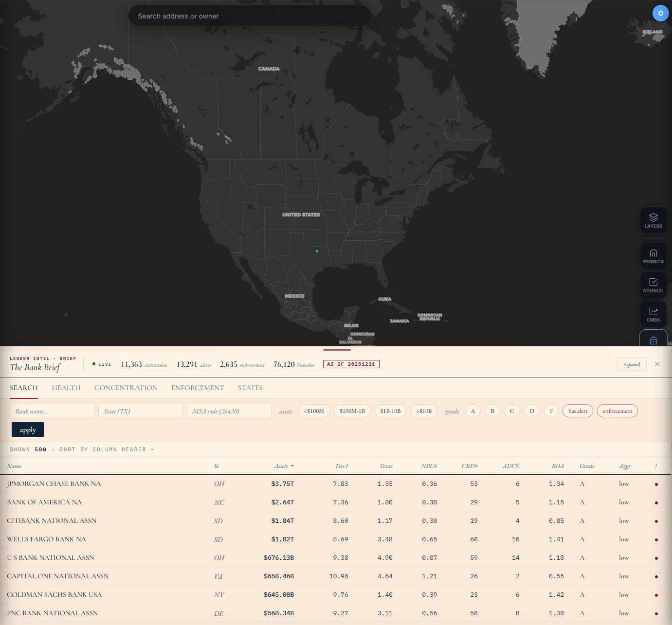Switch to the Search tab
672x625 pixels.
[x=24, y=388]
